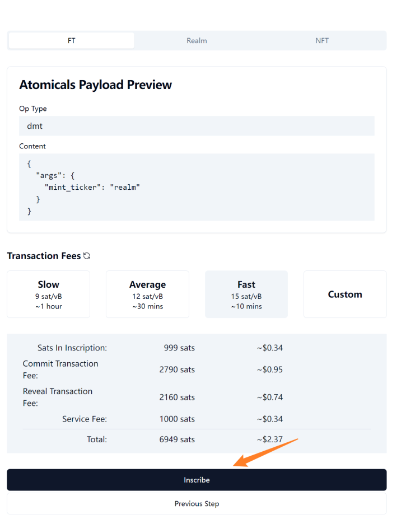This screenshot has height=524, width=420.
Task: Open the Realm tab
Action: (x=197, y=41)
